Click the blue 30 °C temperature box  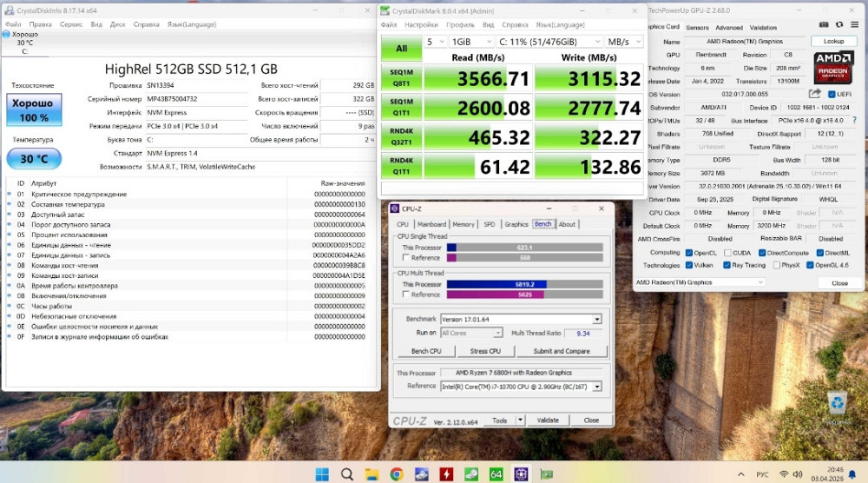34,159
